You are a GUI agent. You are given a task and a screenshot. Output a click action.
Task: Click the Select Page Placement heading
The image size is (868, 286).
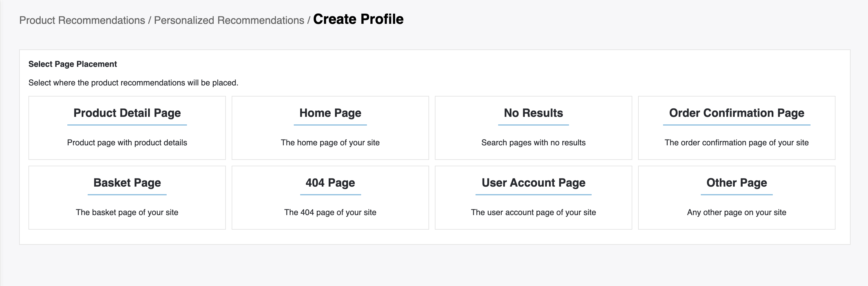coord(73,64)
